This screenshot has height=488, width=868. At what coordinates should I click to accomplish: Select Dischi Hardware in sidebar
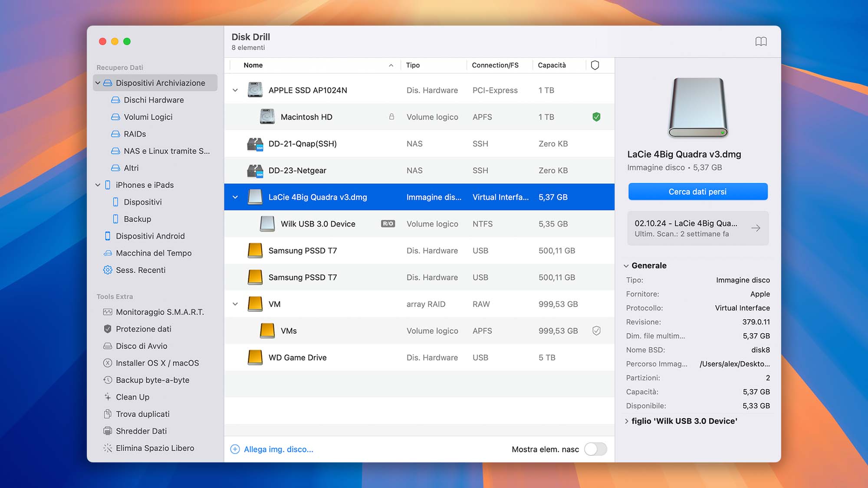[154, 100]
